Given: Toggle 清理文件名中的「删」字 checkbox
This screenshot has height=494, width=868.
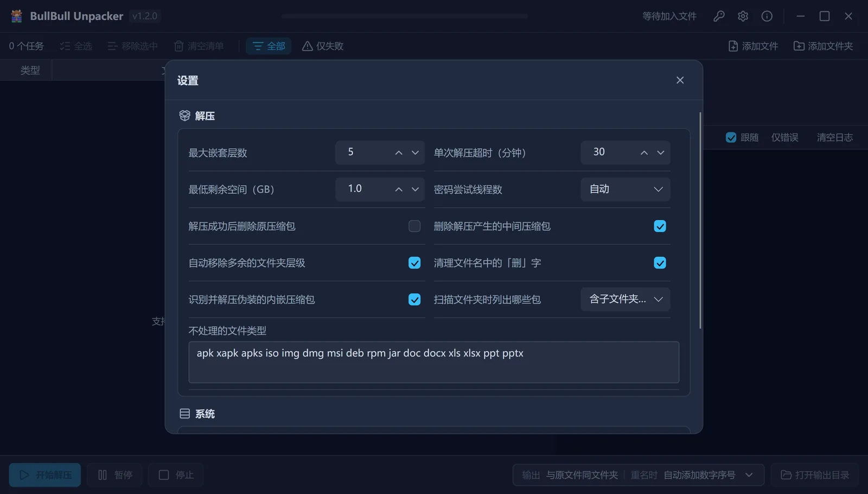Looking at the screenshot, I should point(660,263).
